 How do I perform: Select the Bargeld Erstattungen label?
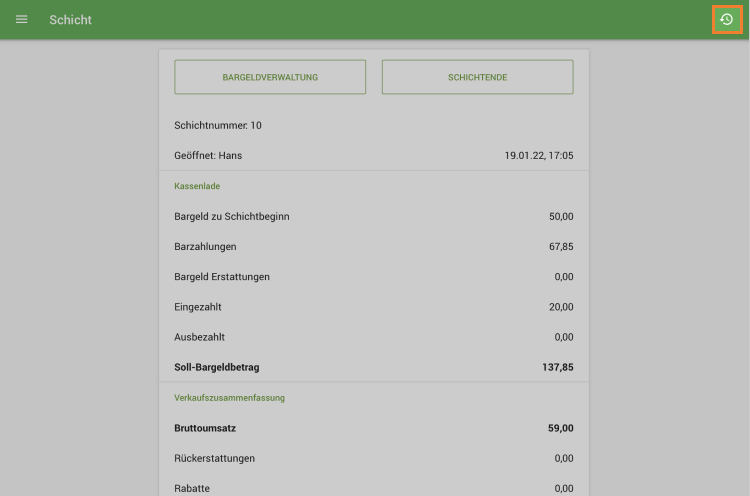click(x=222, y=276)
